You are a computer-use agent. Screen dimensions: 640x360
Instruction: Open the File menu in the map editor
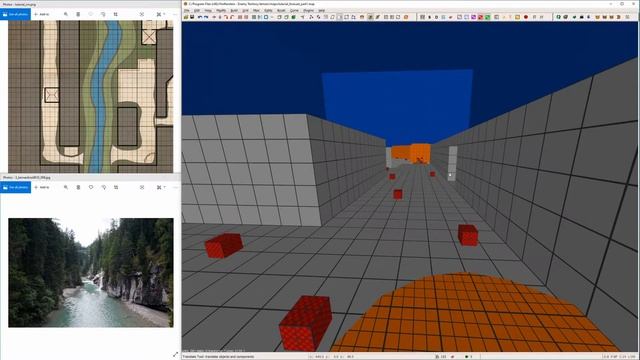tap(186, 10)
